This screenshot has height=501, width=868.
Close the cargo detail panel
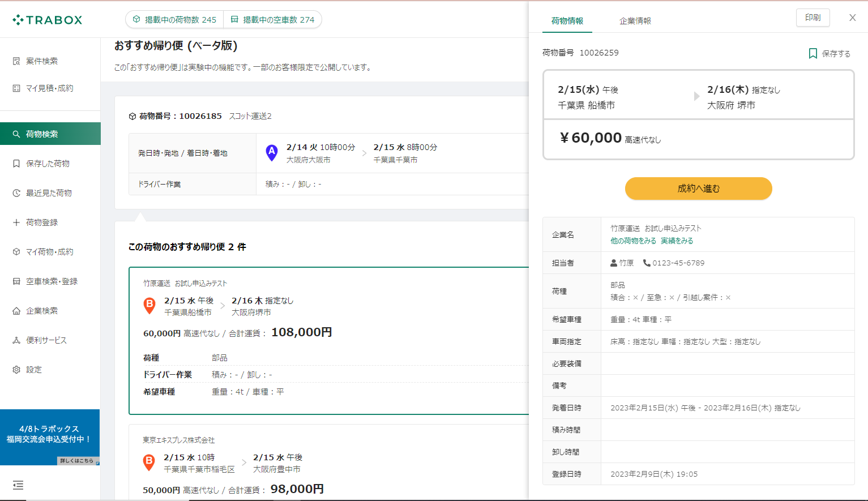point(853,18)
